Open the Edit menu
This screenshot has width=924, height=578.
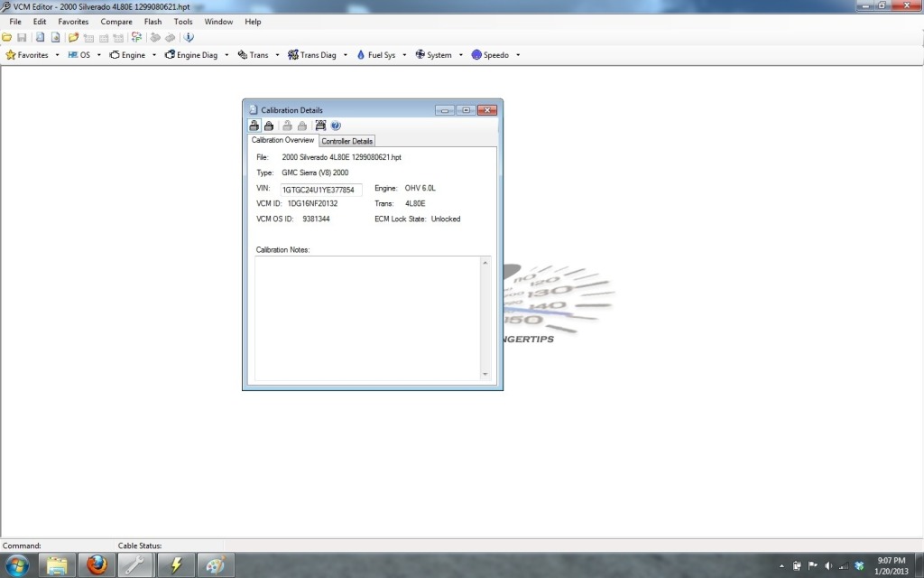click(40, 22)
